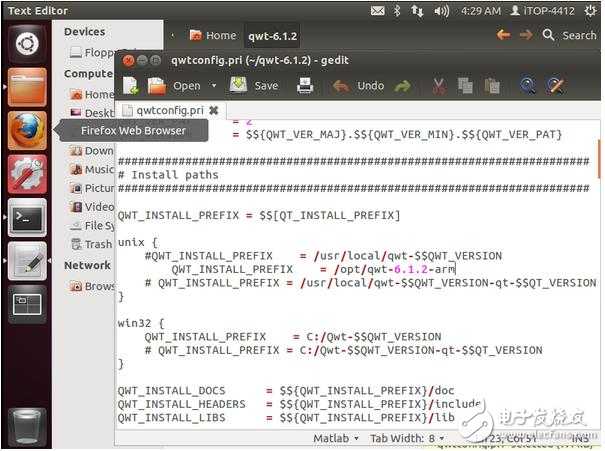Open iTOP-4412 user menu
The image size is (605, 451).
542,11
